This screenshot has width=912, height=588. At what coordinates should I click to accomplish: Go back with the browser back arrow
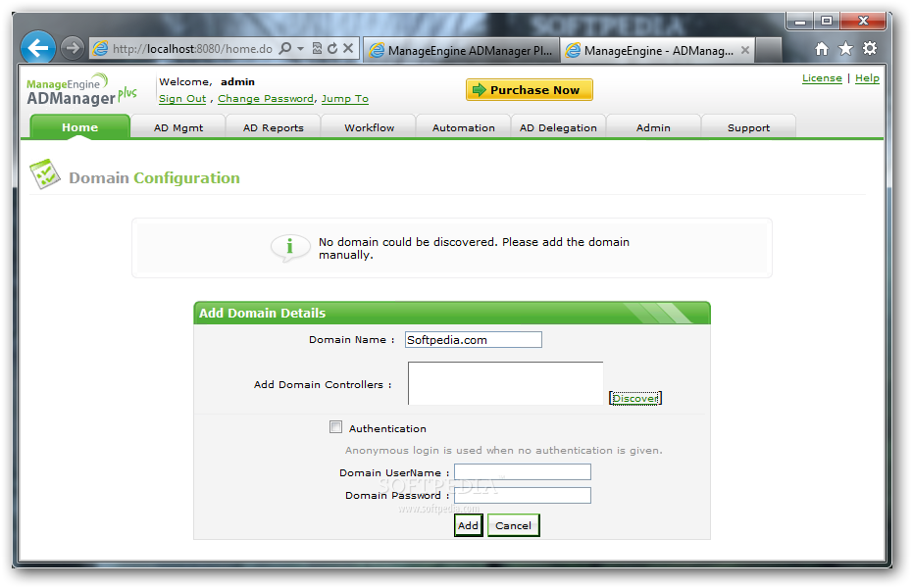[38, 48]
